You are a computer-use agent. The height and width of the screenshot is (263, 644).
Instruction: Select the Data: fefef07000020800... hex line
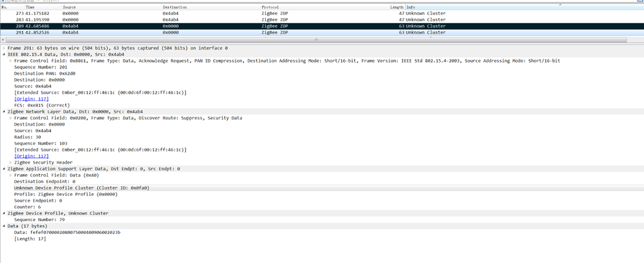point(67,233)
